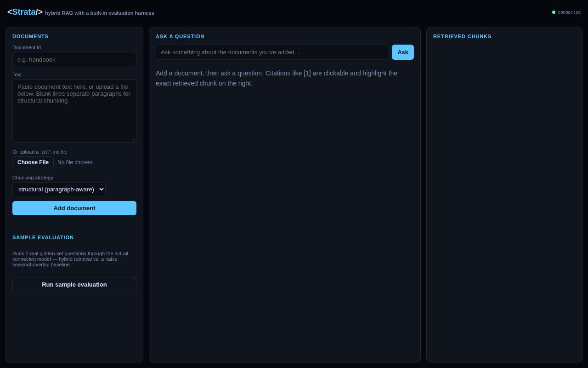Click the 'Chunking strategy' label
Image resolution: width=588 pixels, height=368 pixels.
click(x=33, y=178)
